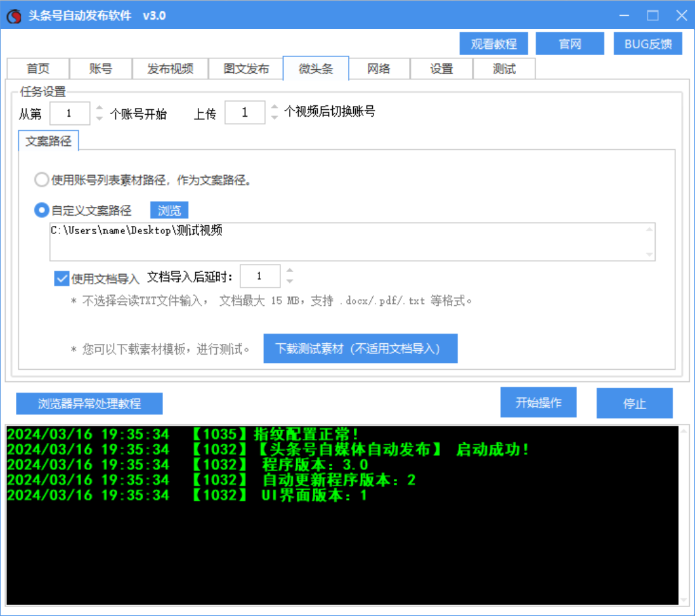Click log line 启动成功！
695x616 pixels.
(x=268, y=449)
